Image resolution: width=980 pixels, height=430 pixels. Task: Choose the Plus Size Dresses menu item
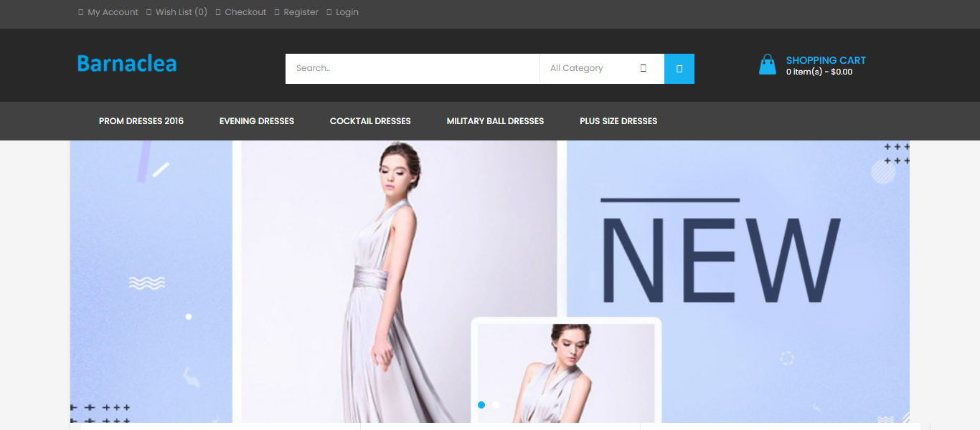tap(618, 121)
